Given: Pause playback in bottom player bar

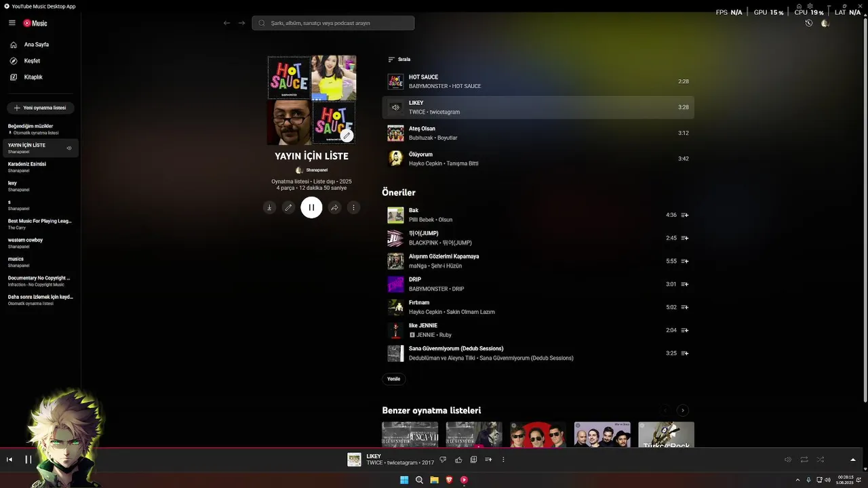Looking at the screenshot, I should coord(28,460).
